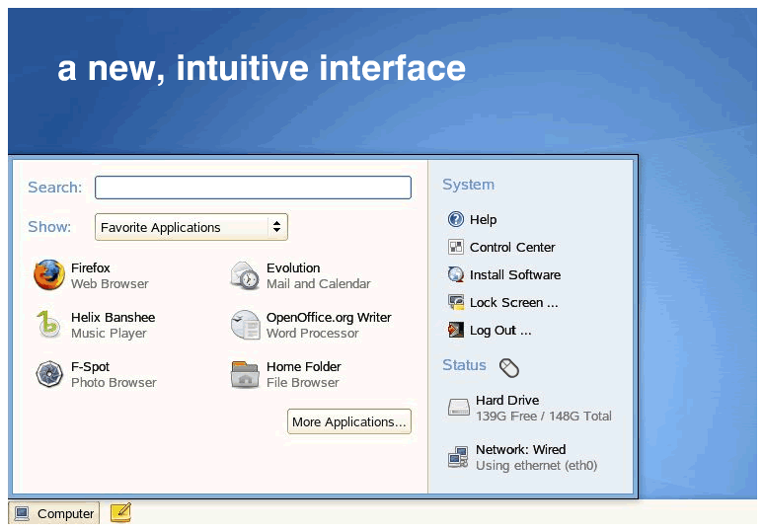Start F-Spot photo browser icon
The width and height of the screenshot is (764, 532).
tap(49, 374)
